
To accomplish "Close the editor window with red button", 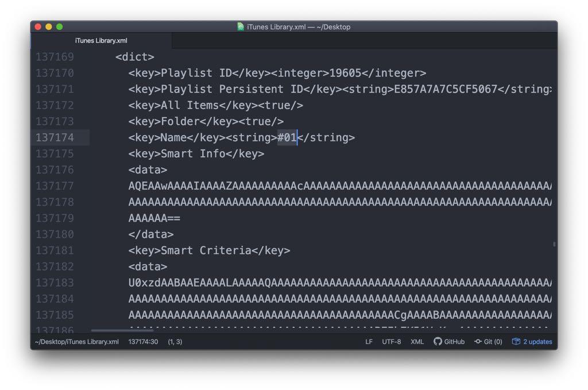I will coord(38,27).
